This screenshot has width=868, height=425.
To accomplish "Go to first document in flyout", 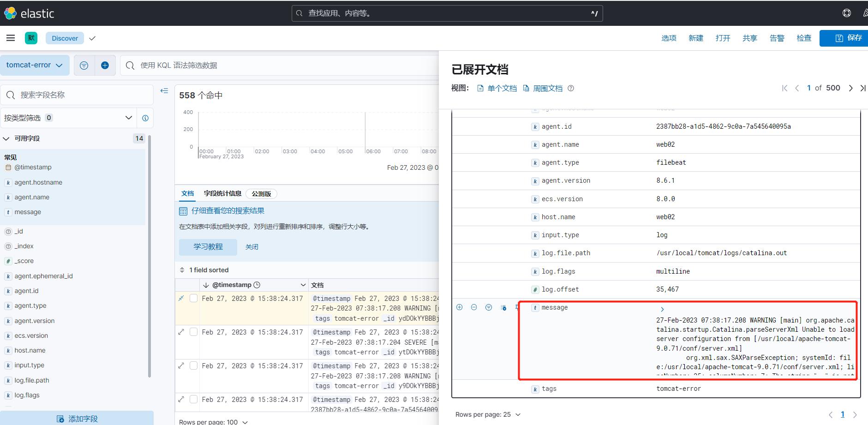I will click(x=784, y=88).
